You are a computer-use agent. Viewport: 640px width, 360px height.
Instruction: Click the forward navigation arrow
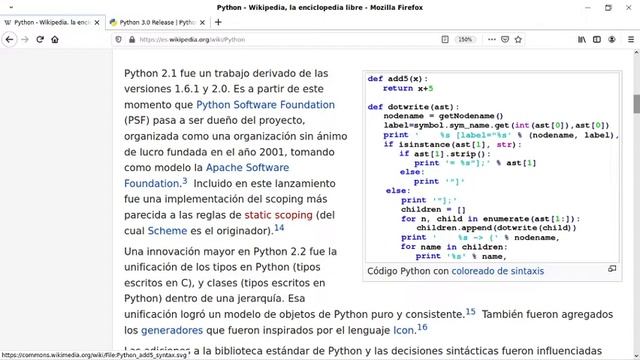coord(25,40)
